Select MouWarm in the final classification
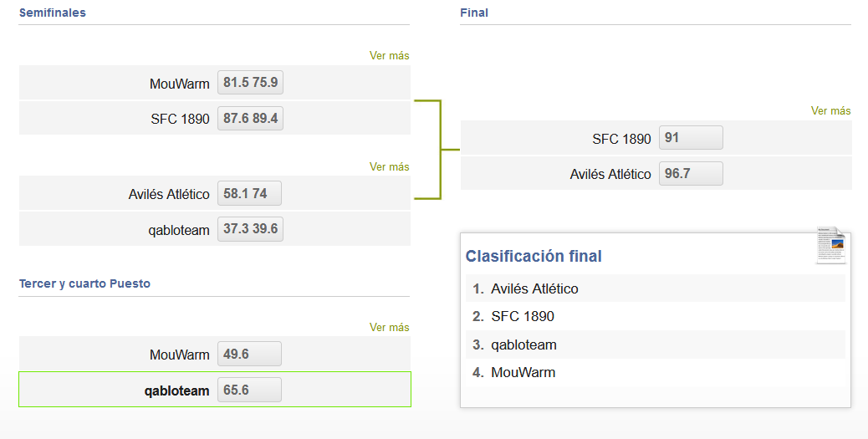The width and height of the screenshot is (868, 439). [x=523, y=373]
